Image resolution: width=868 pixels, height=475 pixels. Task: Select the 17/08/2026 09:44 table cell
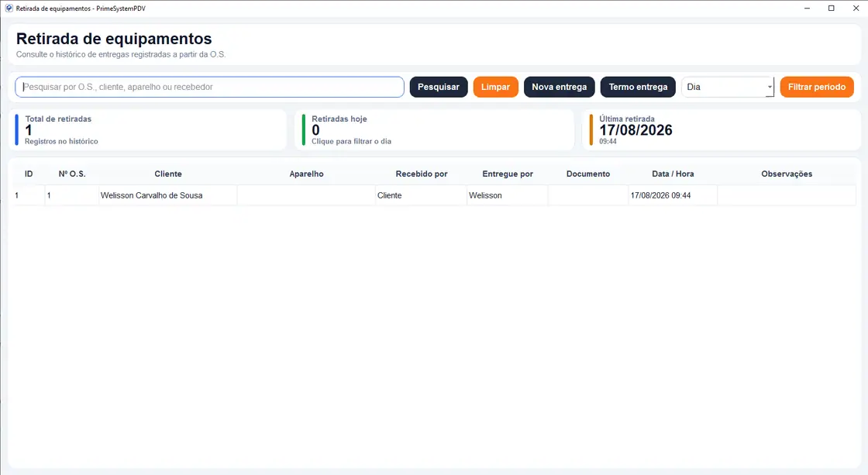click(673, 195)
